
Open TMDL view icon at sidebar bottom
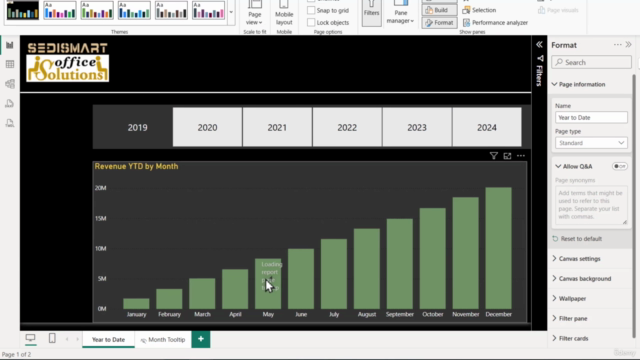coord(10,123)
